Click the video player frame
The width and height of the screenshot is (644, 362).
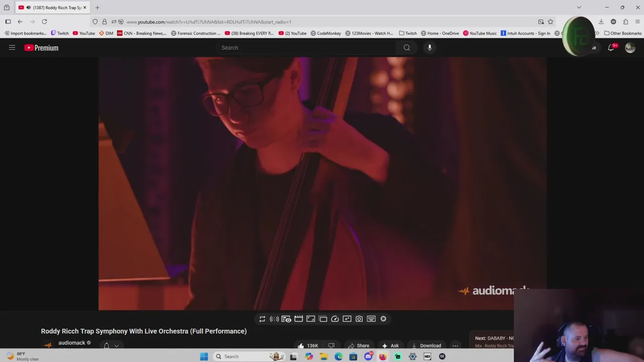pos(323,184)
